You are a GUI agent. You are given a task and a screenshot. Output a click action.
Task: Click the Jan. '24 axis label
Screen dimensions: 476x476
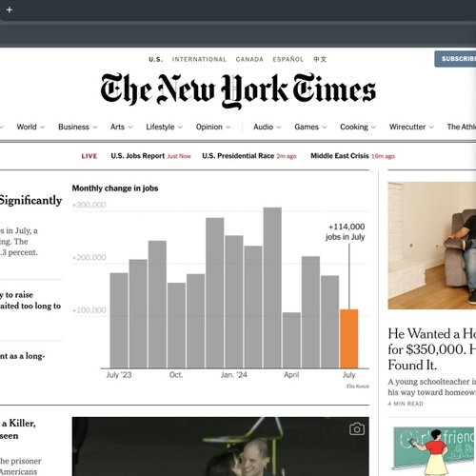[x=234, y=375]
